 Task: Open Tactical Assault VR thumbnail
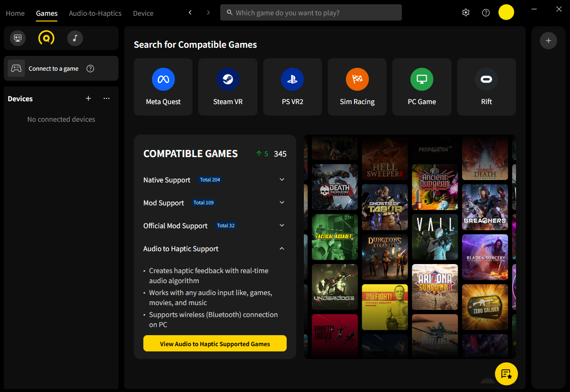[335, 237]
